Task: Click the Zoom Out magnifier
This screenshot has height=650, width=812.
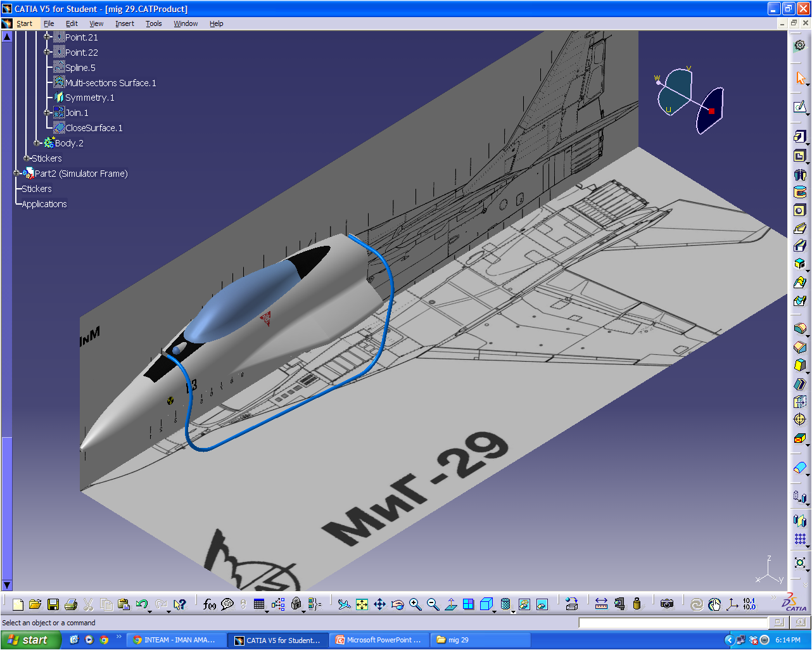Action: pos(433,604)
